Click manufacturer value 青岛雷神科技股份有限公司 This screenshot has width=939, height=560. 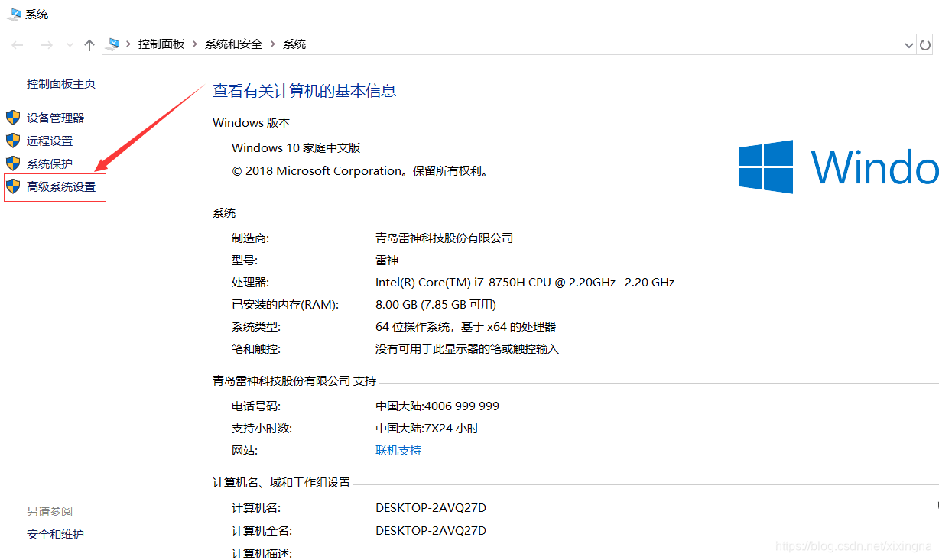pyautogui.click(x=444, y=238)
